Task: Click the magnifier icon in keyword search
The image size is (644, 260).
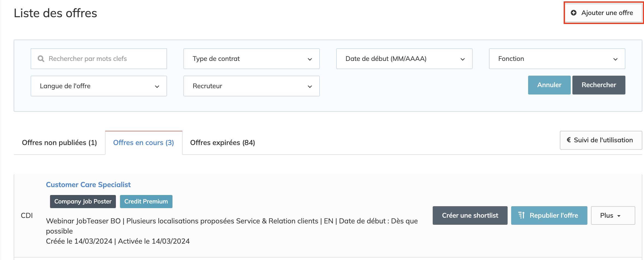Action: click(x=41, y=59)
